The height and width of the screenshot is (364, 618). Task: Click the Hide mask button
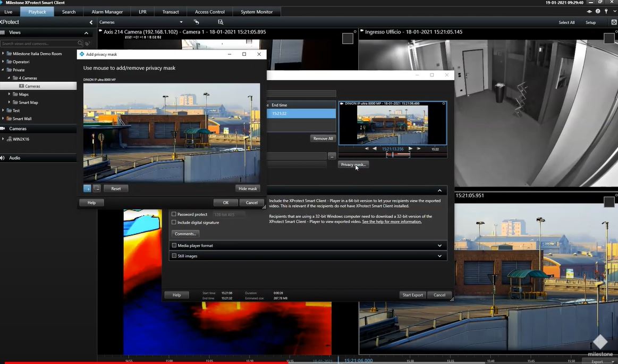(248, 189)
